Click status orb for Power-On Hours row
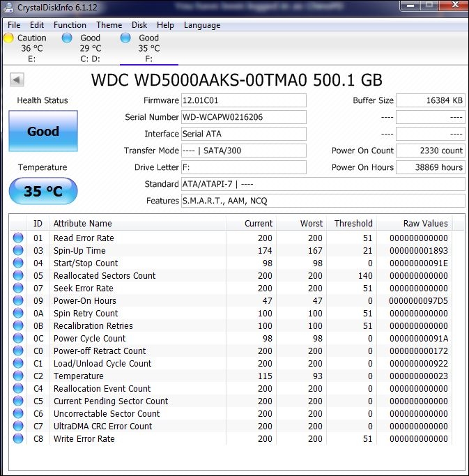 tap(18, 300)
